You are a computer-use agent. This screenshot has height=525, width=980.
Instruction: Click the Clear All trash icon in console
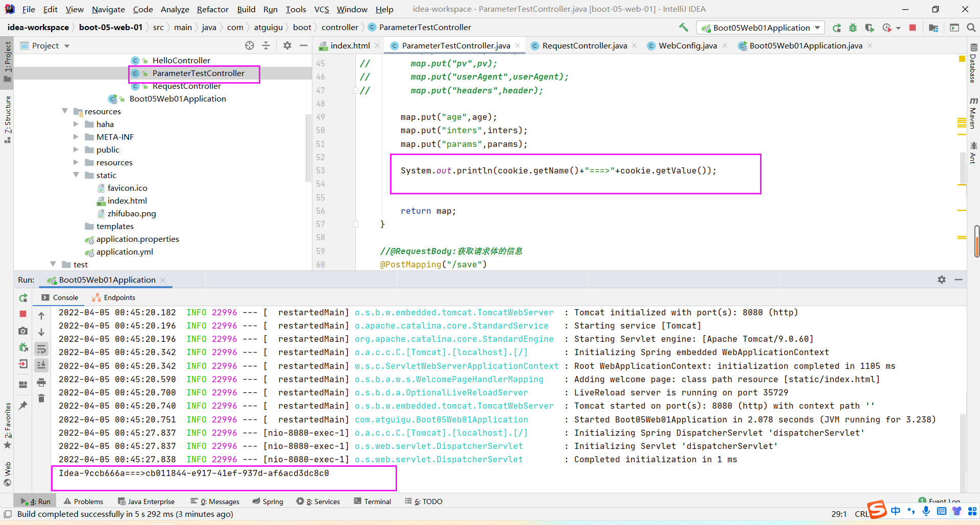point(41,398)
